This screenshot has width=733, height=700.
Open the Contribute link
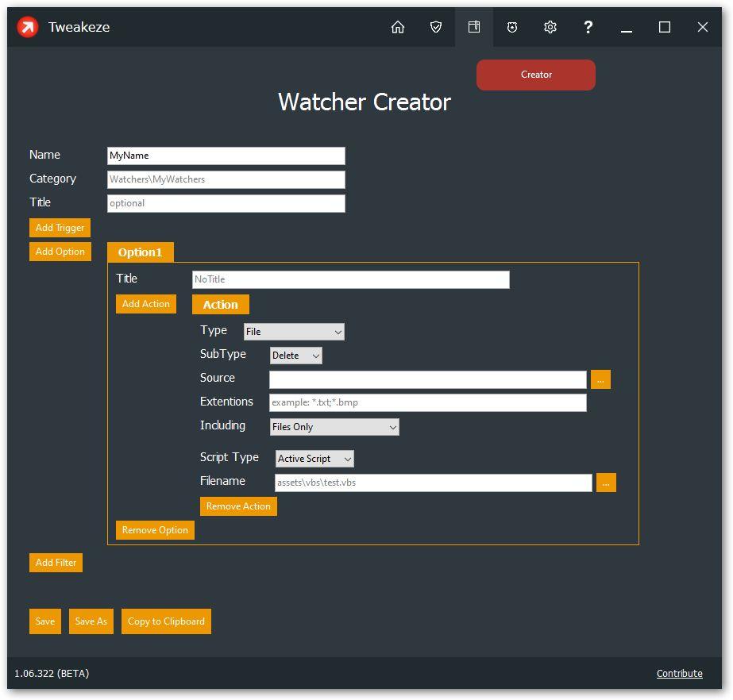click(x=679, y=673)
